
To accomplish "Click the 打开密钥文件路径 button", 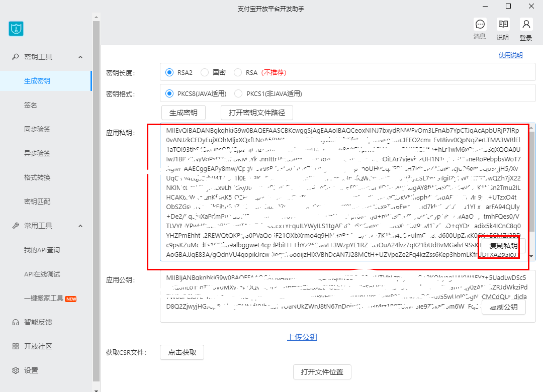I will click(x=257, y=113).
